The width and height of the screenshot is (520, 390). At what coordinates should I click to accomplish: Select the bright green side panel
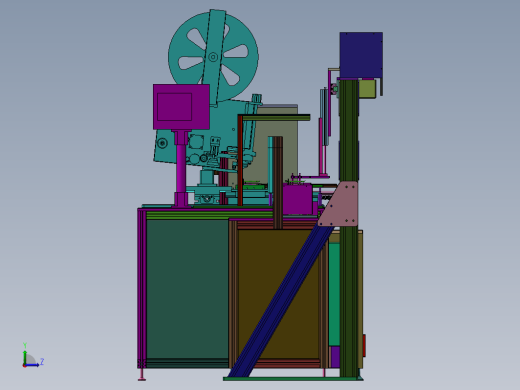[334, 294]
